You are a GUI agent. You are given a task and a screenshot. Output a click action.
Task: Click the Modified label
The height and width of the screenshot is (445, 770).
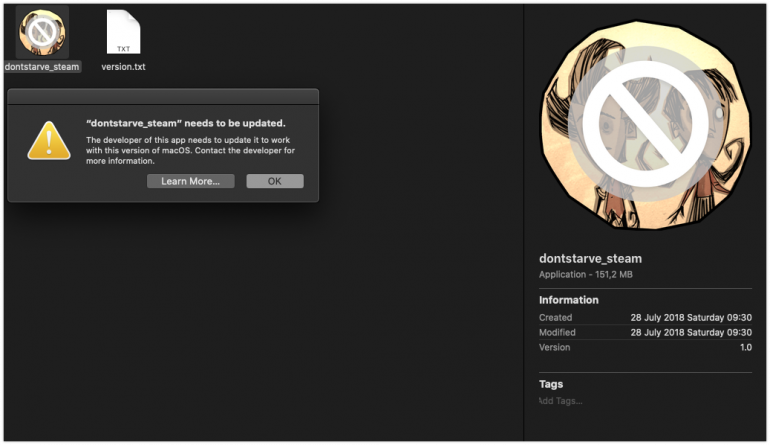pyautogui.click(x=557, y=333)
